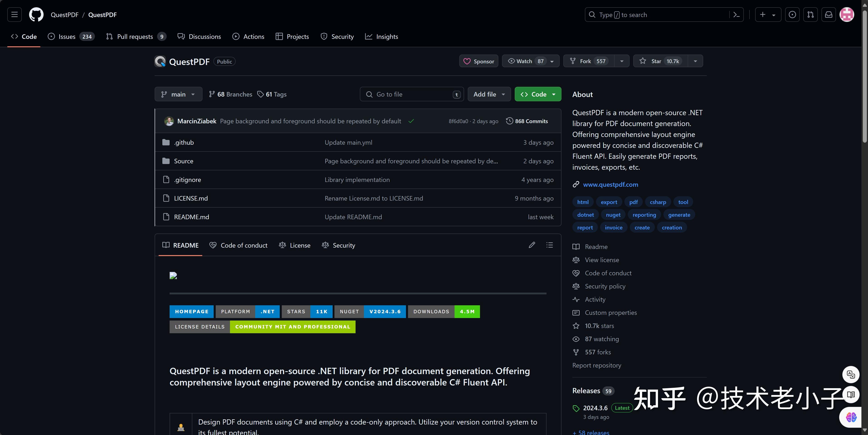Open the README outline list icon

[x=550, y=245]
